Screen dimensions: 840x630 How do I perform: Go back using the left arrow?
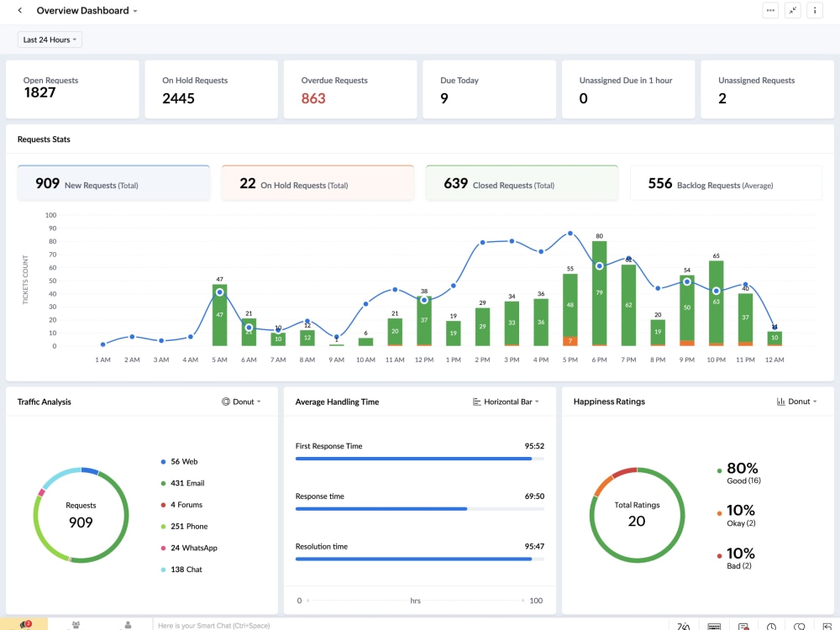pos(20,10)
